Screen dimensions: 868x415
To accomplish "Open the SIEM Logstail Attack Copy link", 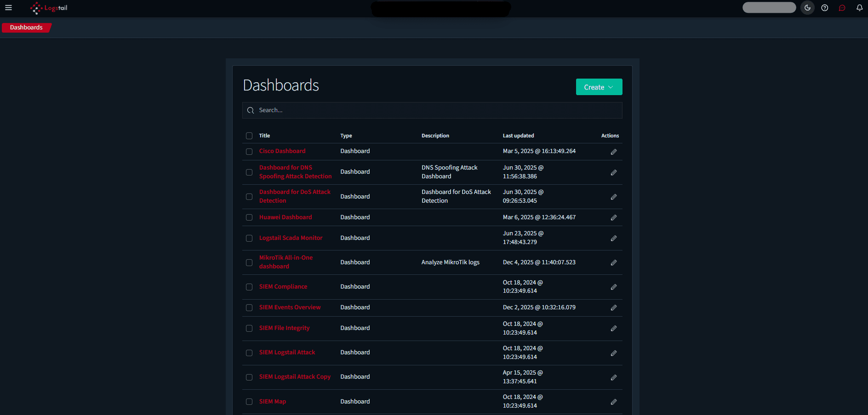I will (295, 377).
